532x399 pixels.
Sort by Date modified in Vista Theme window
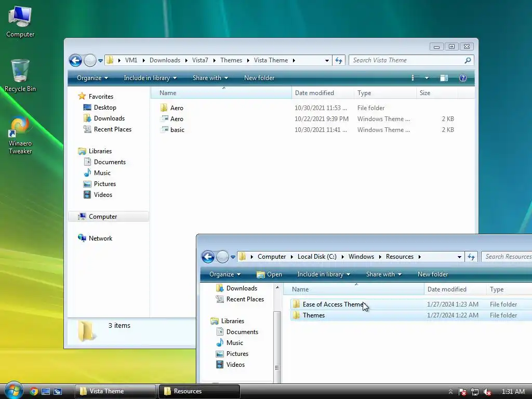coord(323,93)
